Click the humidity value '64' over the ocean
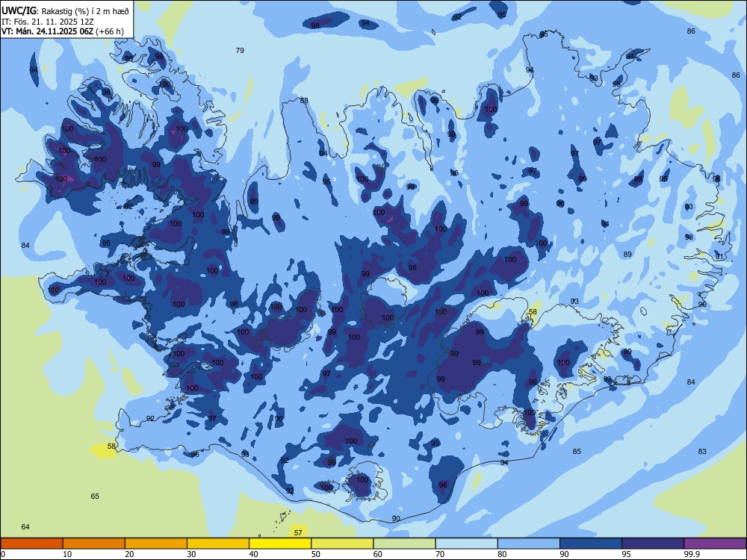Viewport: 747px width, 560px height. [25, 526]
